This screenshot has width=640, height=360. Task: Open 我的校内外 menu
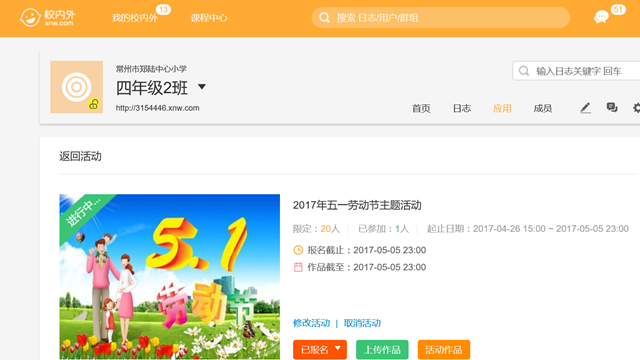pos(135,18)
